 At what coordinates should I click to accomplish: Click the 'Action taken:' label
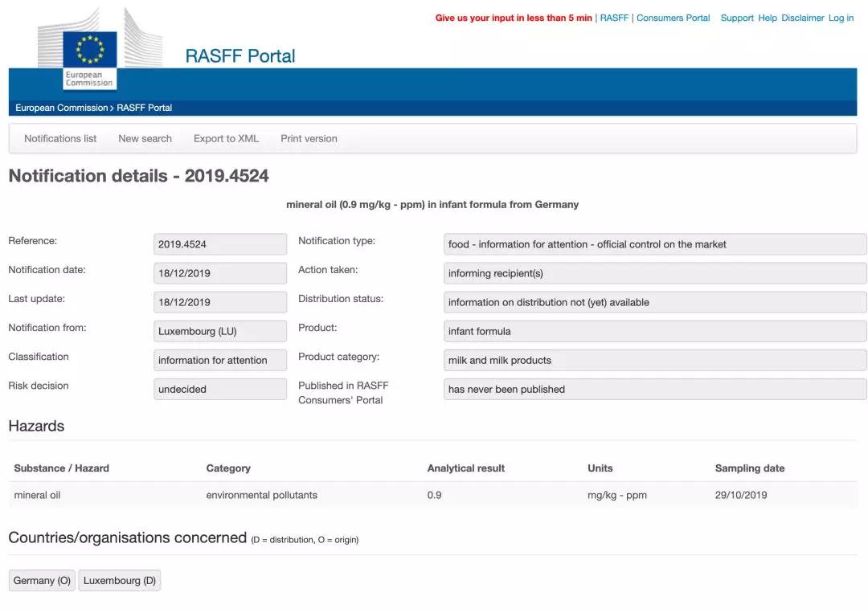(328, 269)
